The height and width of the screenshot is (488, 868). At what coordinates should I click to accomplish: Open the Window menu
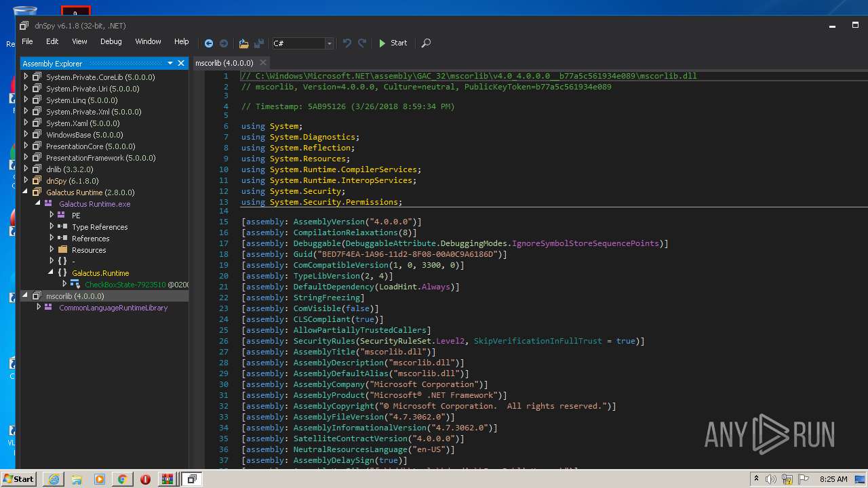(x=148, y=41)
